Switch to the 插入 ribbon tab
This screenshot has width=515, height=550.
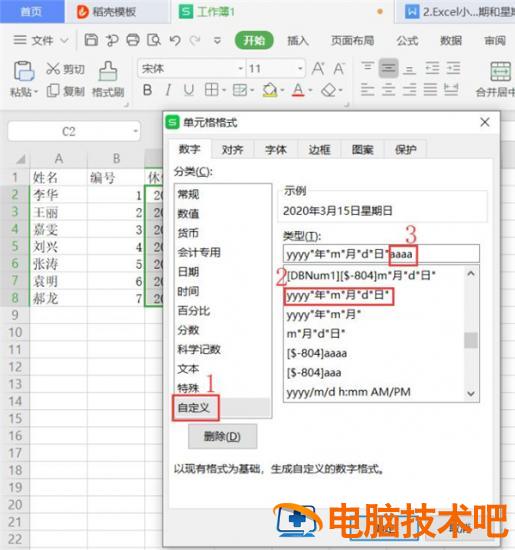(298, 41)
